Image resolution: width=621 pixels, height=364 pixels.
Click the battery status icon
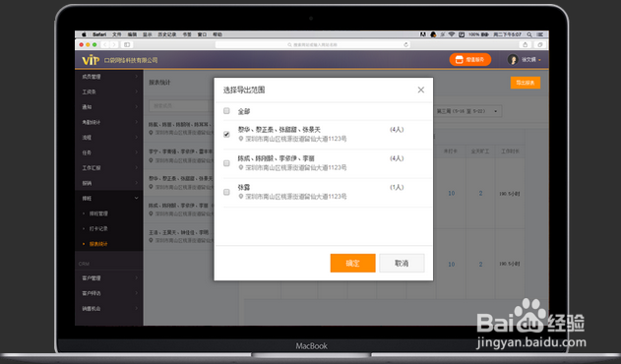click(485, 34)
